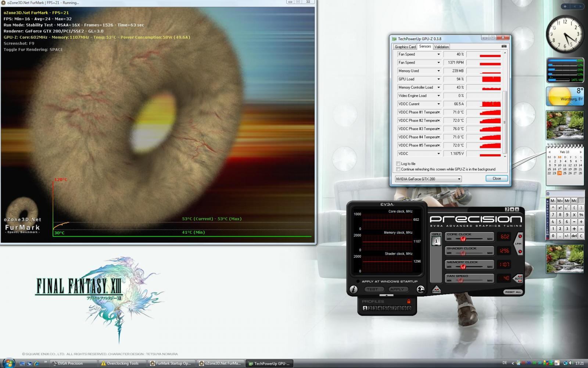
Task: Click Reset All in EVGA Precision
Action: (x=513, y=292)
